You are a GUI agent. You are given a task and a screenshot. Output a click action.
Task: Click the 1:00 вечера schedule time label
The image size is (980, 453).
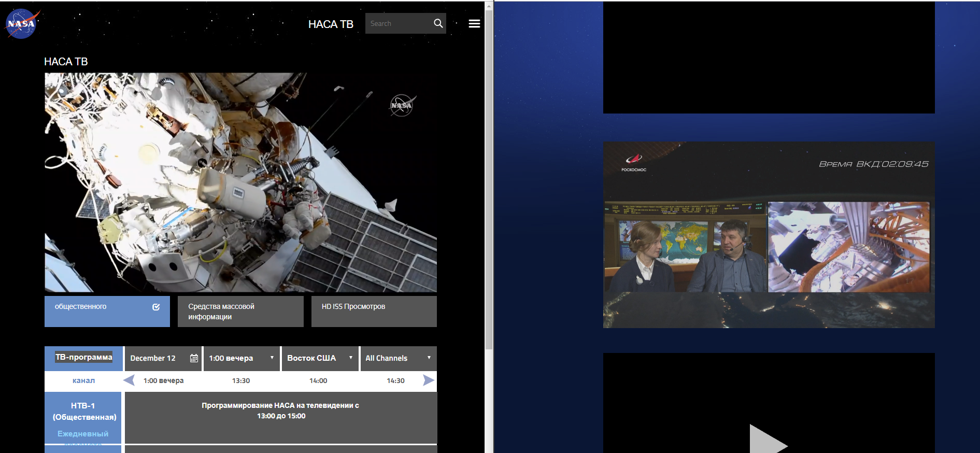[x=164, y=380]
